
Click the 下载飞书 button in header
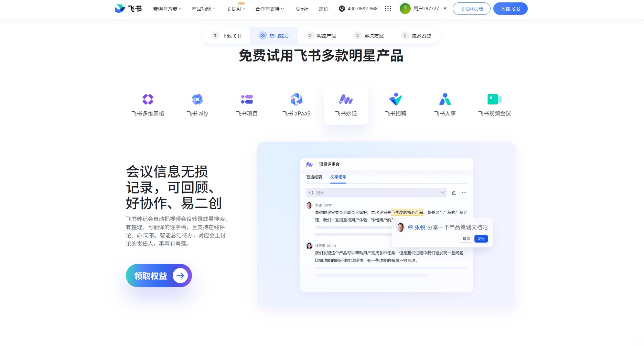click(510, 9)
